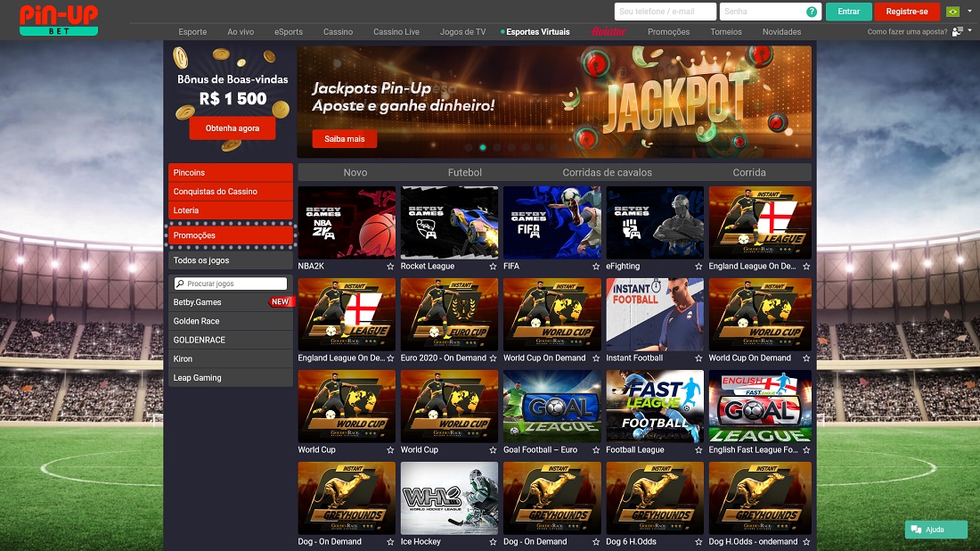Toggle favorite star for Rocket League
980x551 pixels.
pos(493,267)
